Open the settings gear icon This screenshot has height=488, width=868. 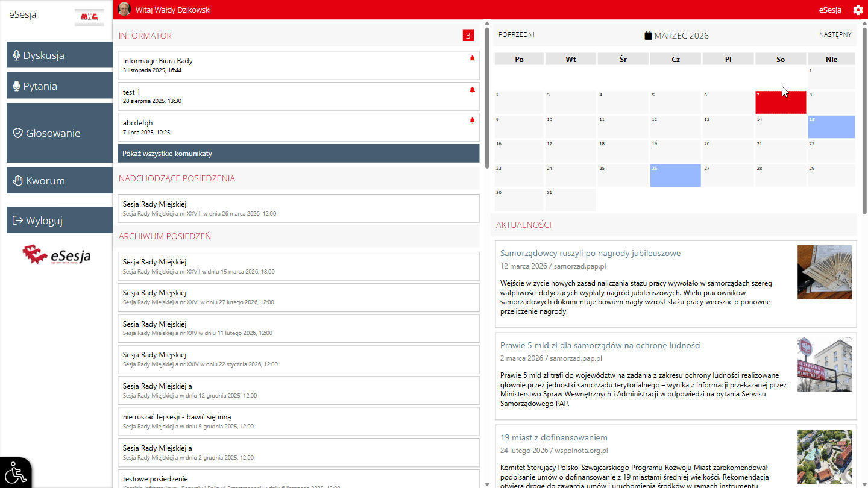coord(858,10)
